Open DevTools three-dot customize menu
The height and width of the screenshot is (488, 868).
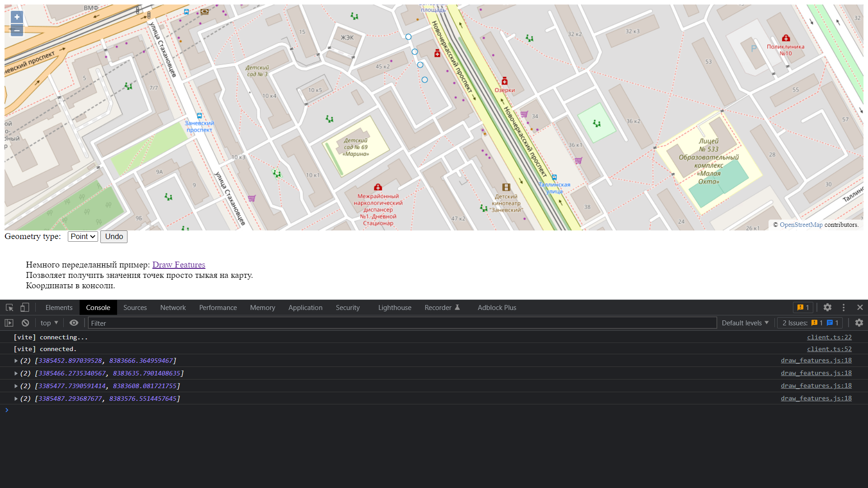tap(844, 307)
